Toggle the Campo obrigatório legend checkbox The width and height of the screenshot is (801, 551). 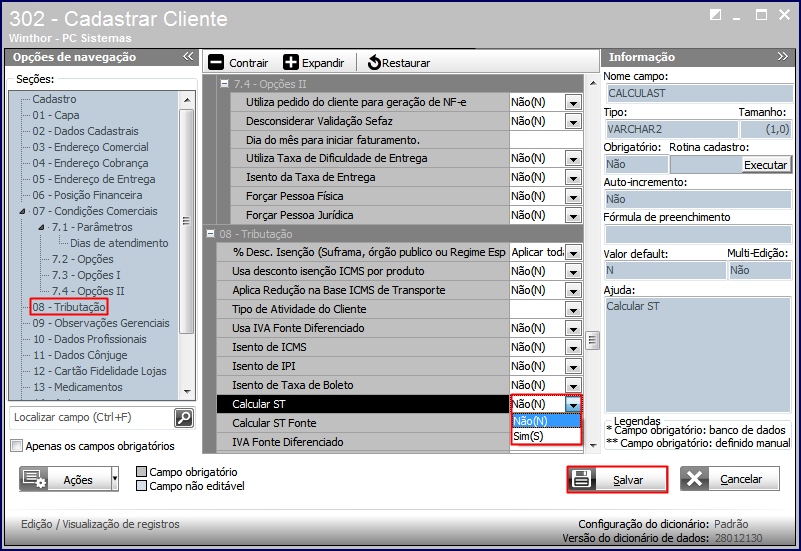[x=142, y=471]
